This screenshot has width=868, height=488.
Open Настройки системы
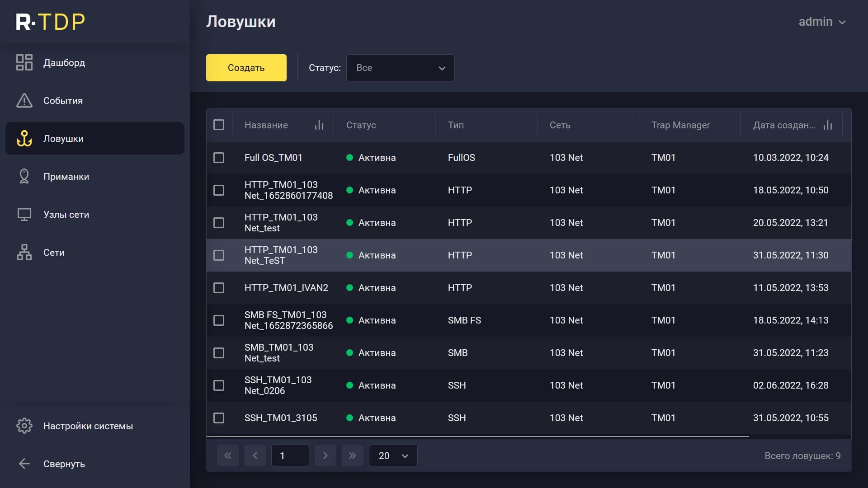point(95,426)
